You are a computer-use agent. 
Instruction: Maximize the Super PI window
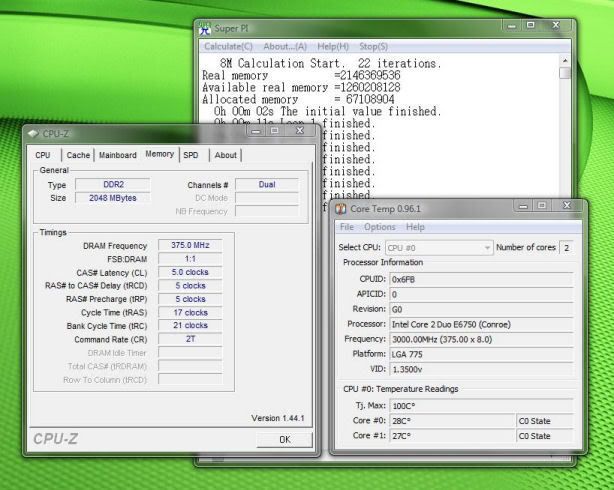(531, 25)
